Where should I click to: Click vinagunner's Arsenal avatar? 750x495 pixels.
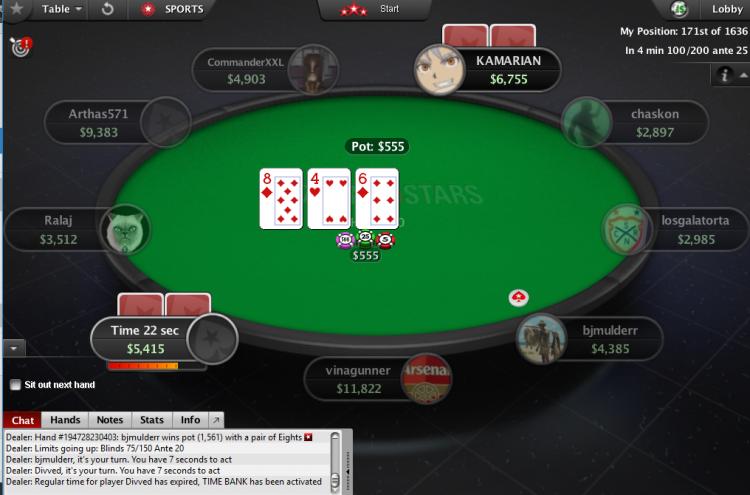pos(426,378)
